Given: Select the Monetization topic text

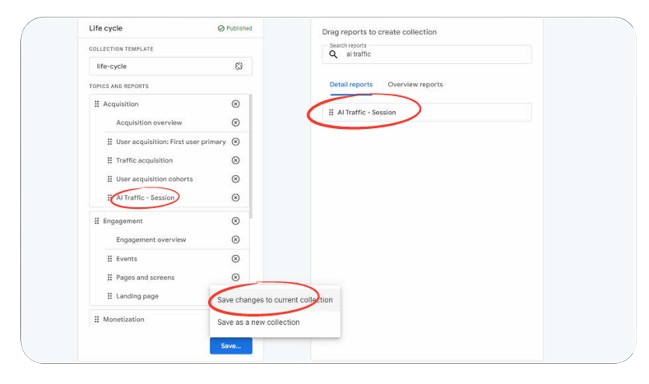Looking at the screenshot, I should 124,319.
